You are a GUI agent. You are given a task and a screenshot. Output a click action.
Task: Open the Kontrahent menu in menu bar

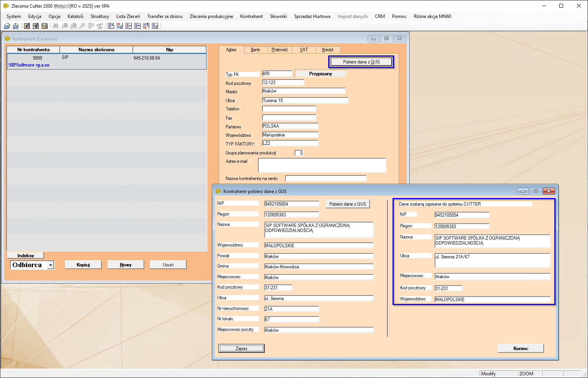[251, 16]
